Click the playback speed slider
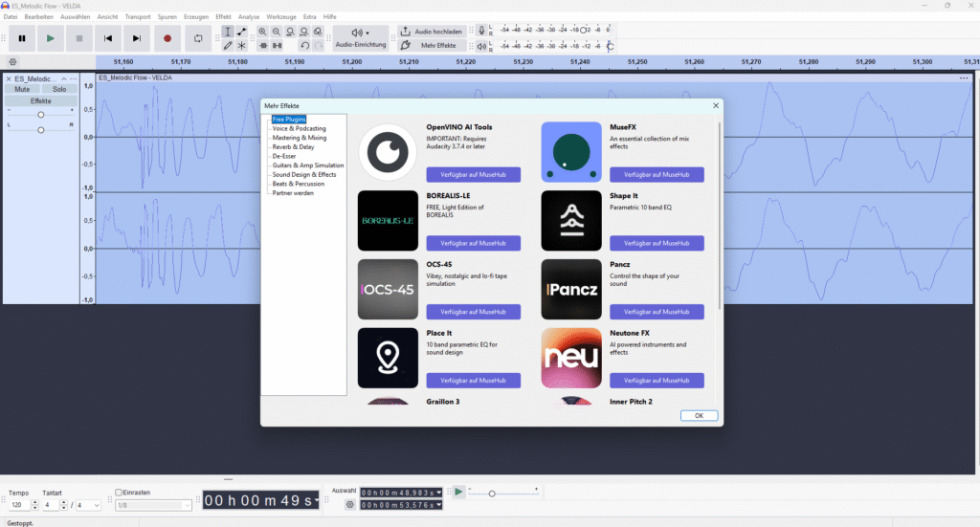980x527 pixels. (x=503, y=494)
